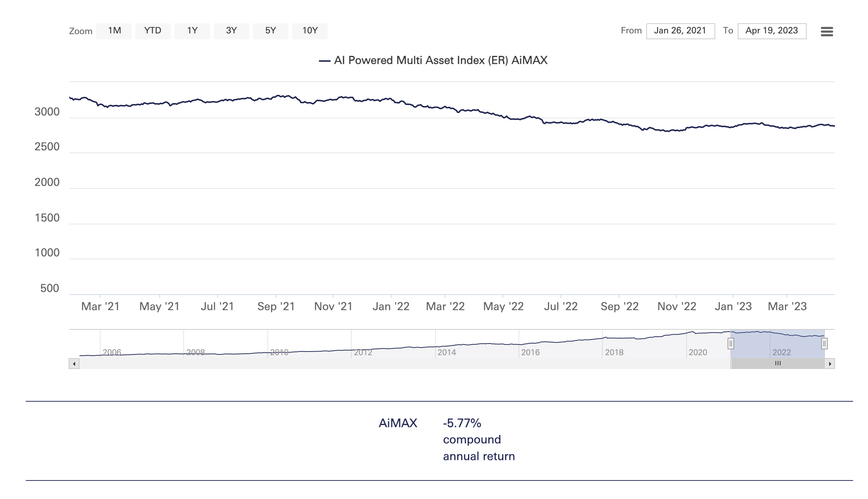This screenshot has width=868, height=499.
Task: Toggle the AiMAX series legend item
Action: [x=433, y=60]
